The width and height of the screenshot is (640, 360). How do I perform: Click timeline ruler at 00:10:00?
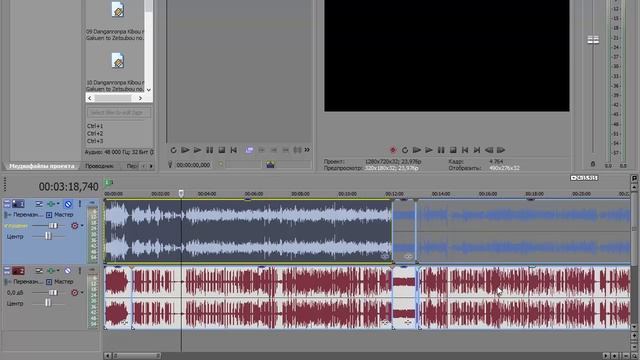point(347,194)
